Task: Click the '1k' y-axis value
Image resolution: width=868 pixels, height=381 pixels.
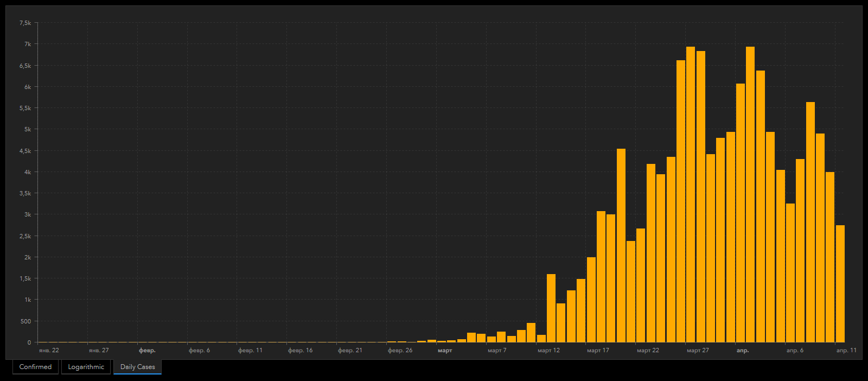Action: [28, 300]
